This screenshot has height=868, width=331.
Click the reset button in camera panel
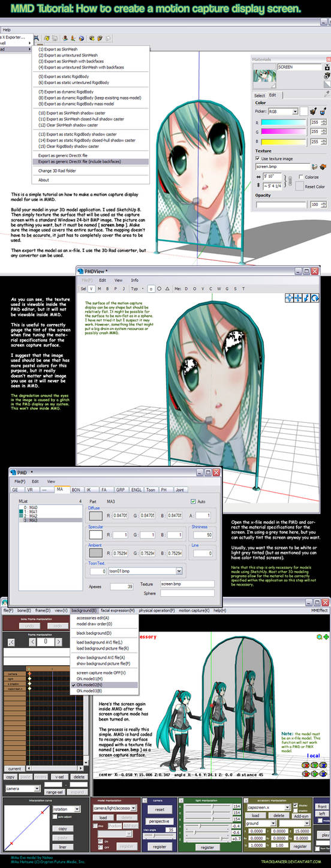[160, 809]
